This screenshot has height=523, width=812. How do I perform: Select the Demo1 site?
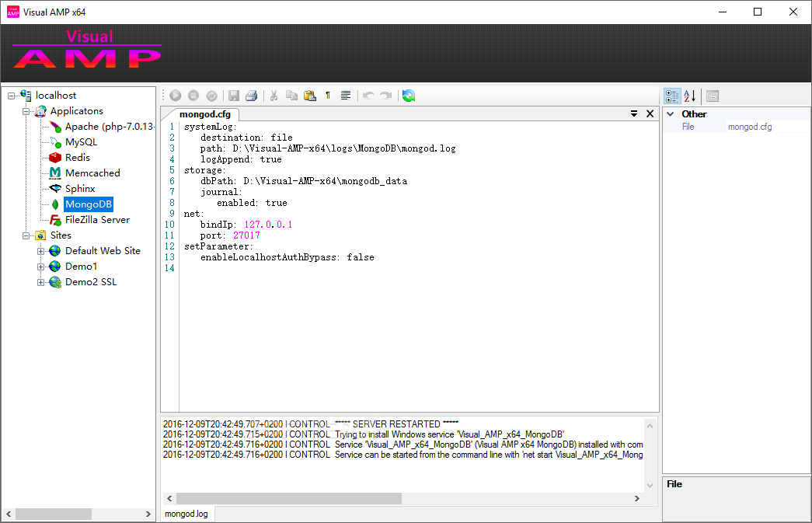pos(82,266)
